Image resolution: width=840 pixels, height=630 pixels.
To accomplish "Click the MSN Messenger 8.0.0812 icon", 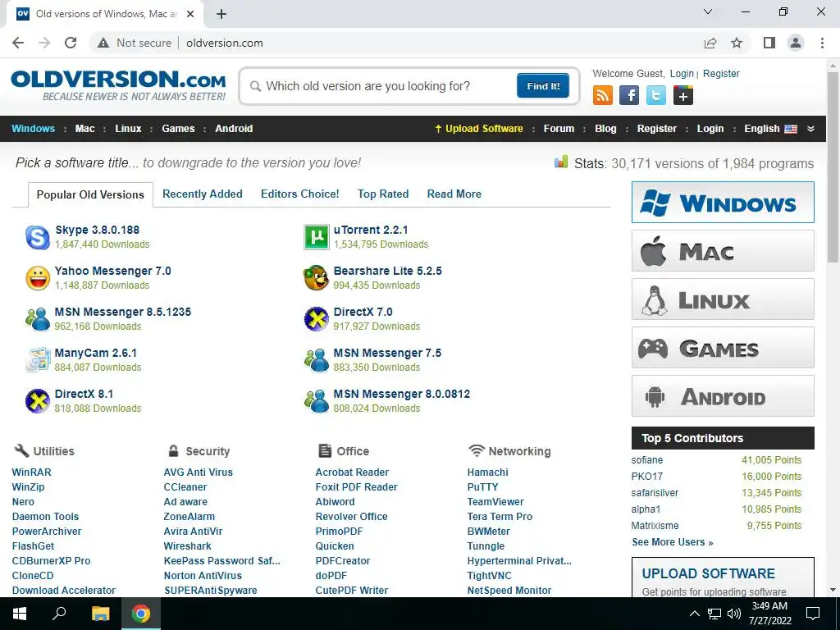I will 317,401.
